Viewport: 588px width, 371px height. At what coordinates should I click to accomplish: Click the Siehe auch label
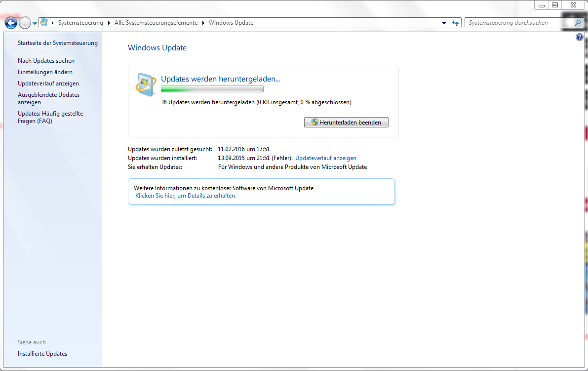click(x=32, y=342)
